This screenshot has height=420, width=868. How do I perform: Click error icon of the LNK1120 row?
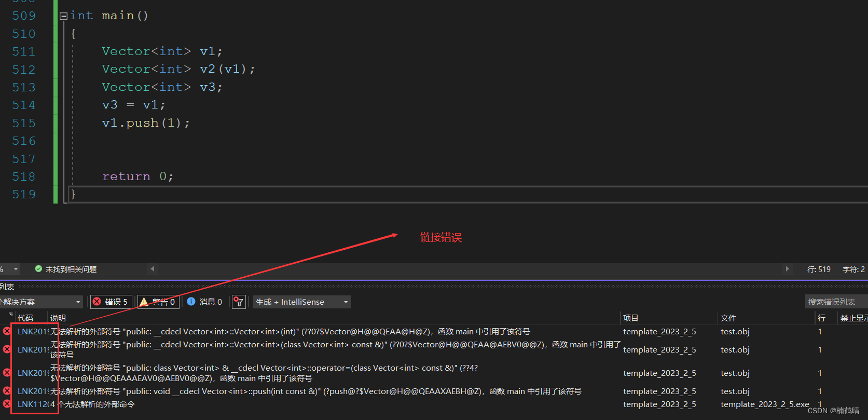[x=7, y=403]
